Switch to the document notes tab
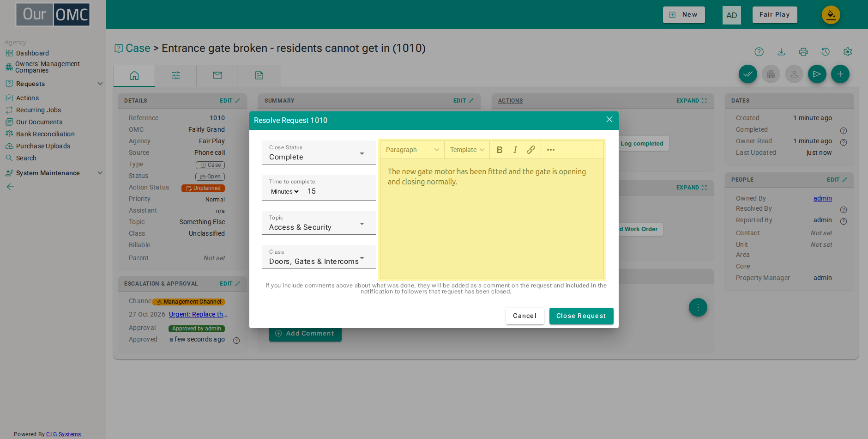 [x=259, y=75]
